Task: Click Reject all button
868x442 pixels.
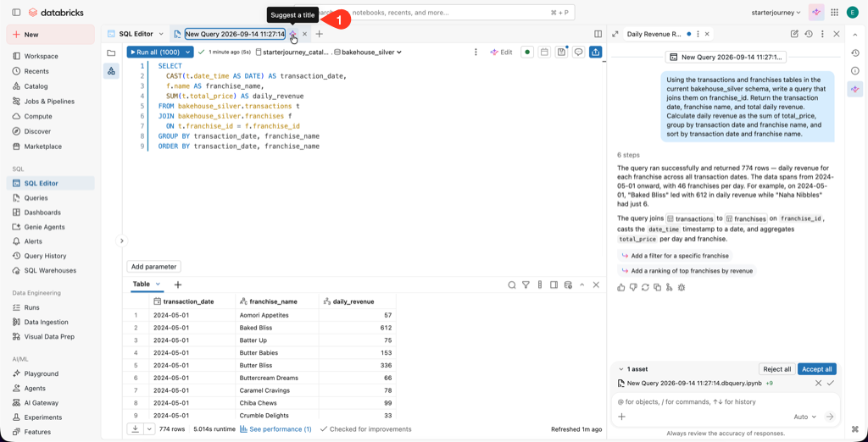Action: [776, 369]
